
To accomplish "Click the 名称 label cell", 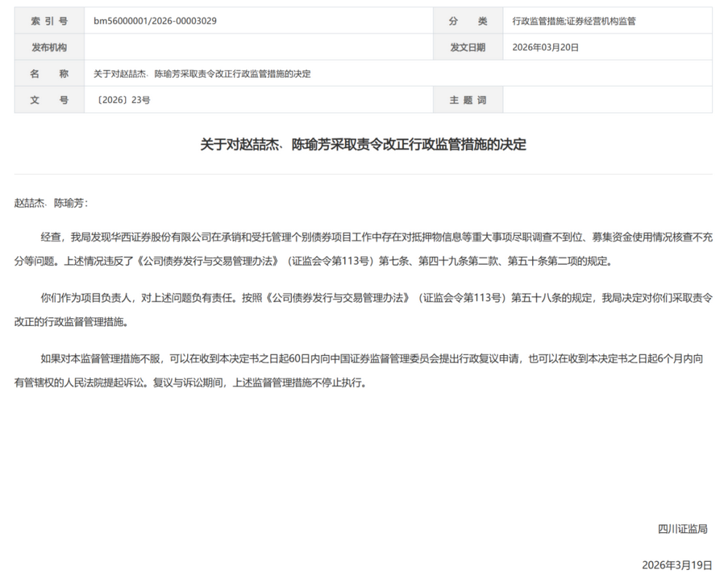I will (50, 74).
